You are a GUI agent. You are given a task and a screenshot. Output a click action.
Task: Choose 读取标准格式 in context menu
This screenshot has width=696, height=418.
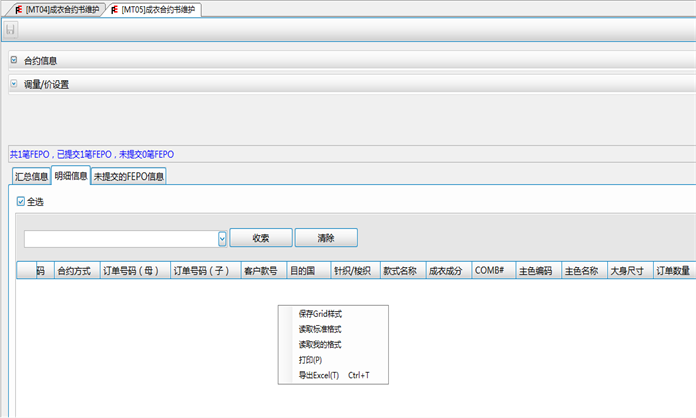pos(320,329)
